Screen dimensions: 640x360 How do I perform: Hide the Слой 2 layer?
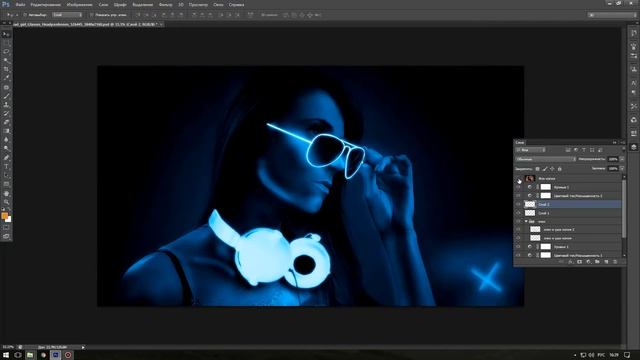pos(518,204)
